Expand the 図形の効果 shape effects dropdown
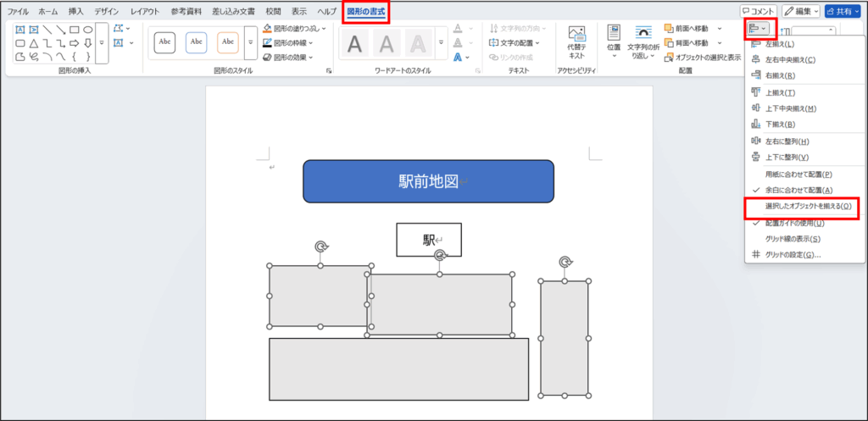 point(288,57)
